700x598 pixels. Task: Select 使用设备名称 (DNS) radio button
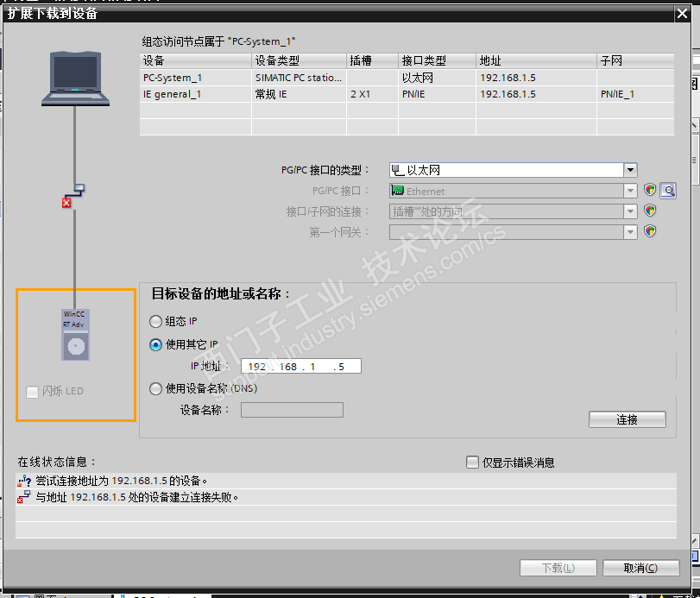(155, 388)
